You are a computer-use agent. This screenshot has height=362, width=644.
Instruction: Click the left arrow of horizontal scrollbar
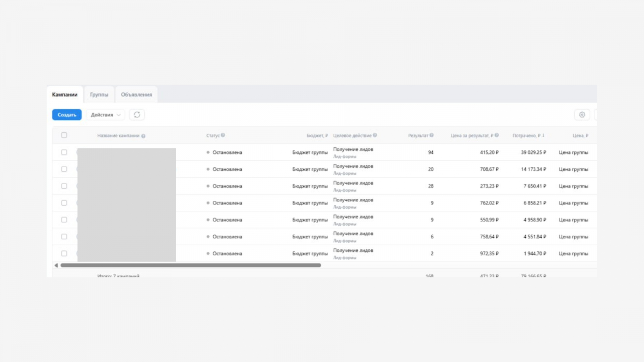pos(56,265)
